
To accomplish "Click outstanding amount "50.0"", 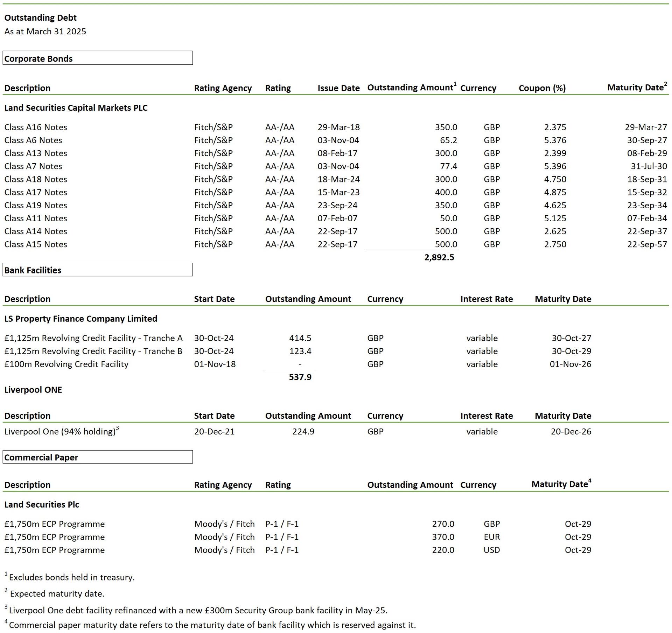I will (x=448, y=218).
